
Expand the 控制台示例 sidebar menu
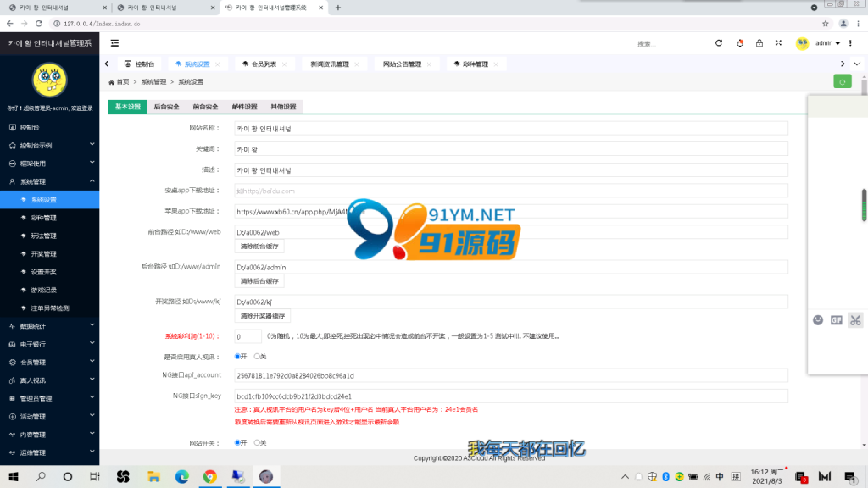click(50, 145)
